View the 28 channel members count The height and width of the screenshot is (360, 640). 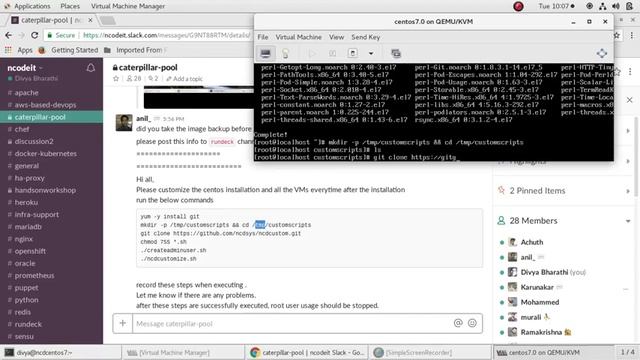134,78
